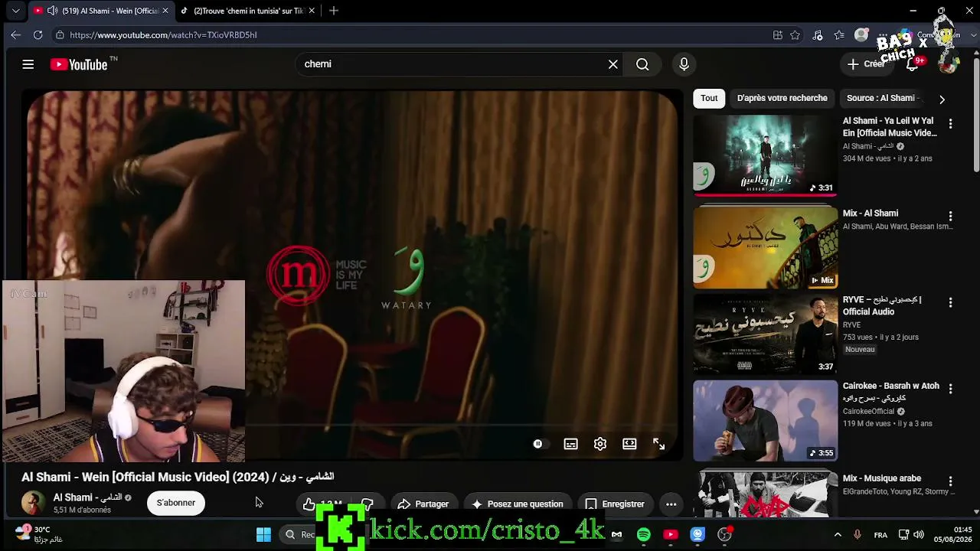Open the Al Shami channel name link
Screen dimensions: 980x551
click(87, 497)
